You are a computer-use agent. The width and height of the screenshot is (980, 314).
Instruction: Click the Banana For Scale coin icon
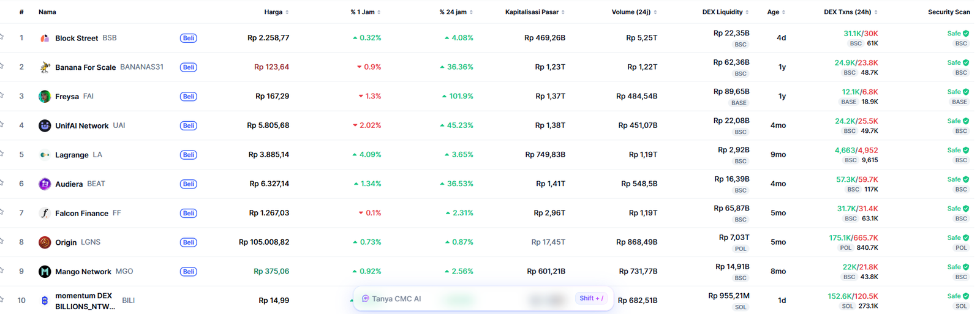click(x=45, y=67)
